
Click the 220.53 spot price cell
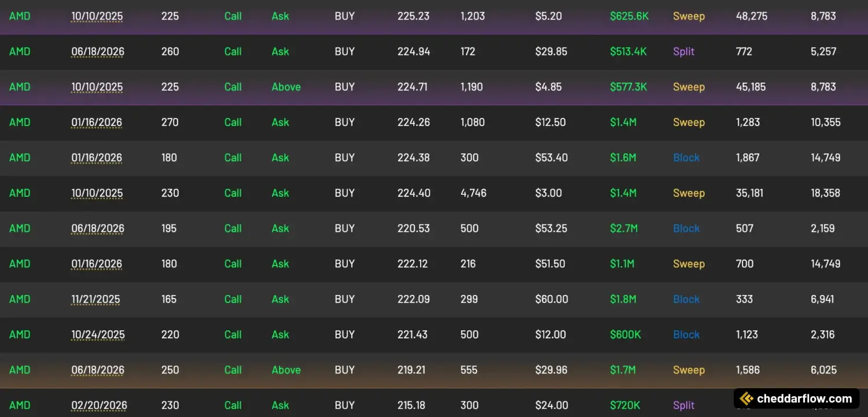pos(413,228)
